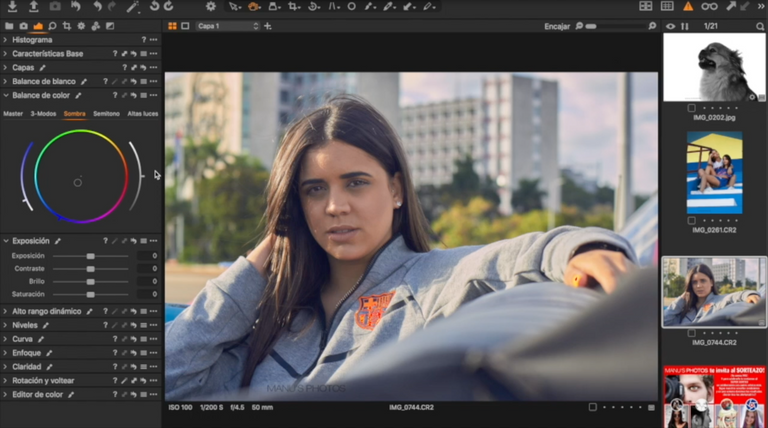Screen dimensions: 768x428
Task: Apply auto adjust magic wand
Action: click(x=132, y=6)
